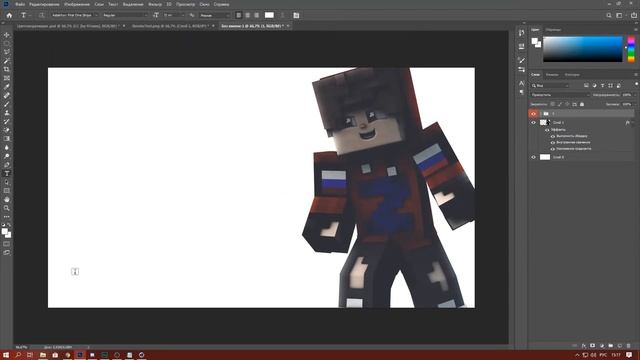The image size is (640, 360).
Task: Select the Frame tool
Action: click(x=7, y=78)
